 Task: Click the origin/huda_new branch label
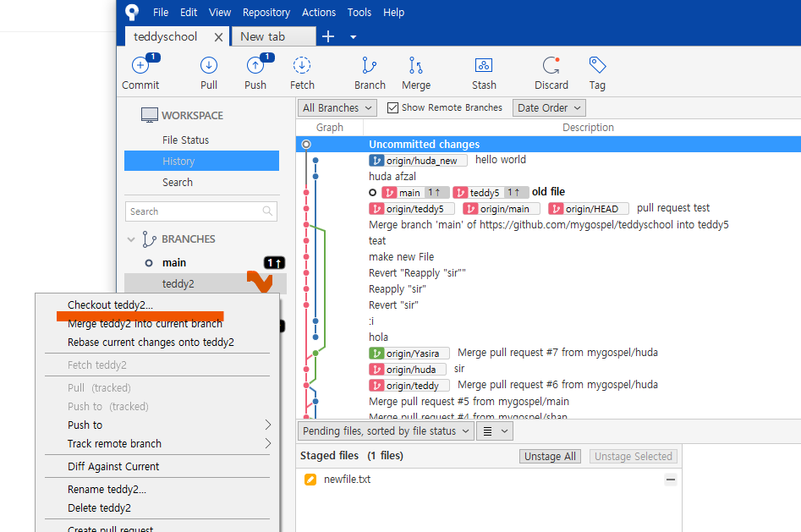click(x=418, y=161)
